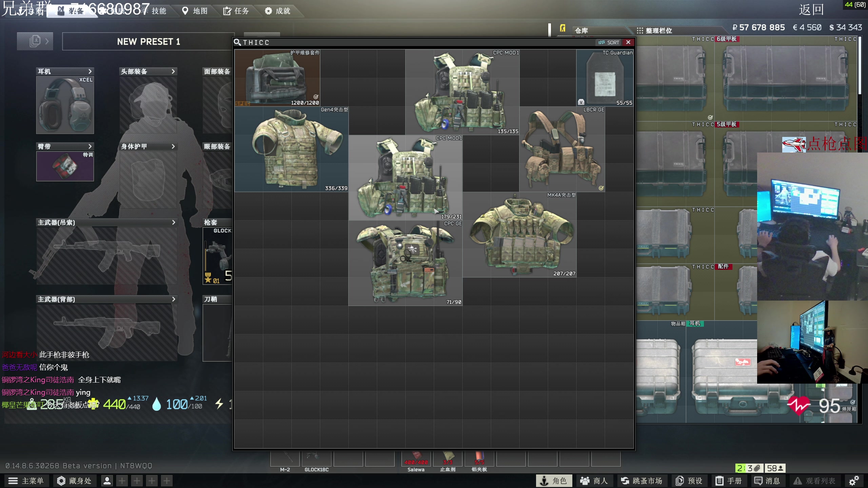Pick the TC Guardian armor plate
This screenshot has width=868, height=488.
point(605,78)
